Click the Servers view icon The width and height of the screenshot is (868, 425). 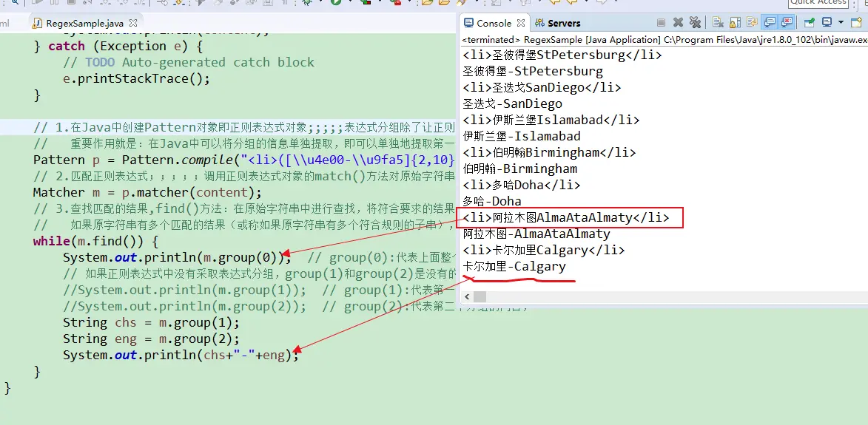point(539,23)
